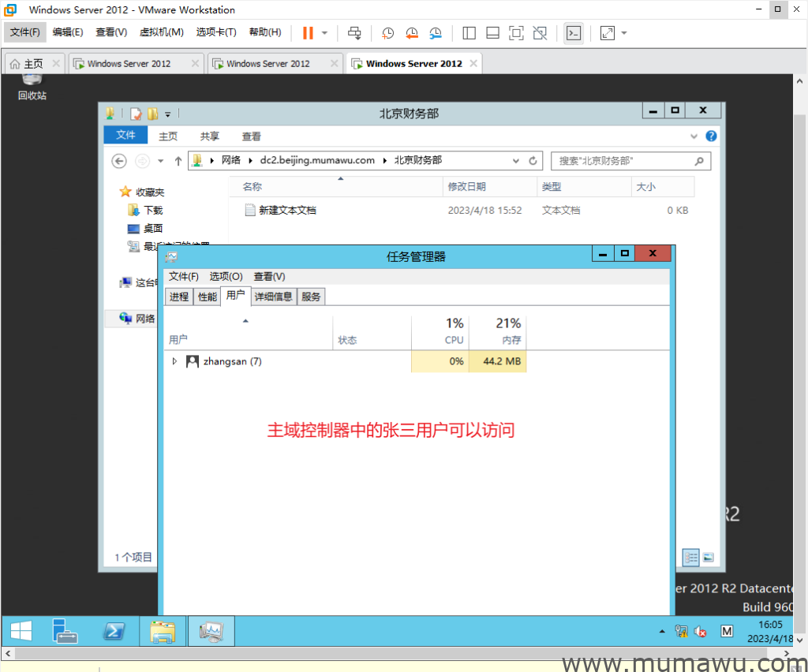Expand the zhangsan (7) user row
The width and height of the screenshot is (808, 672).
[174, 361]
